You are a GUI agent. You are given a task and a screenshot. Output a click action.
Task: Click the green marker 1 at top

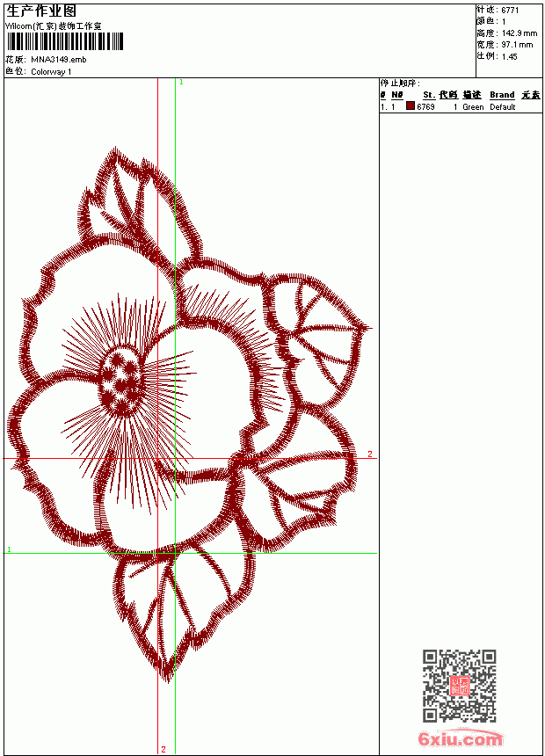click(x=181, y=83)
